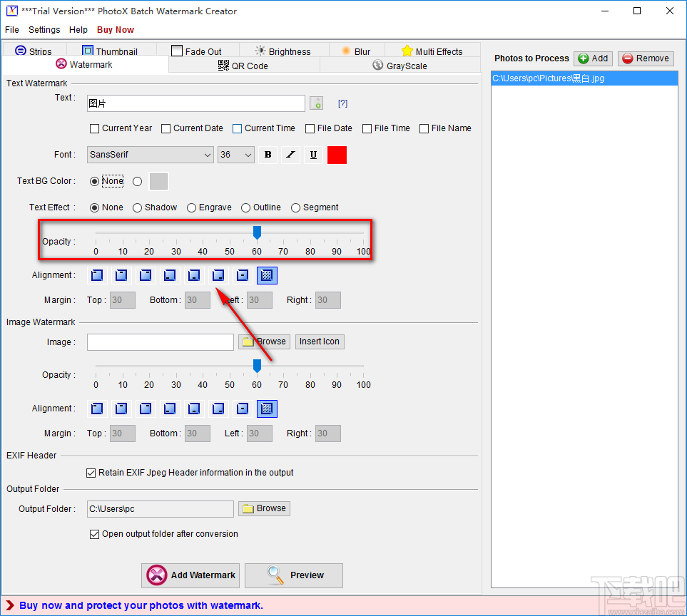Browse for watermark image file
687x616 pixels.
(264, 342)
